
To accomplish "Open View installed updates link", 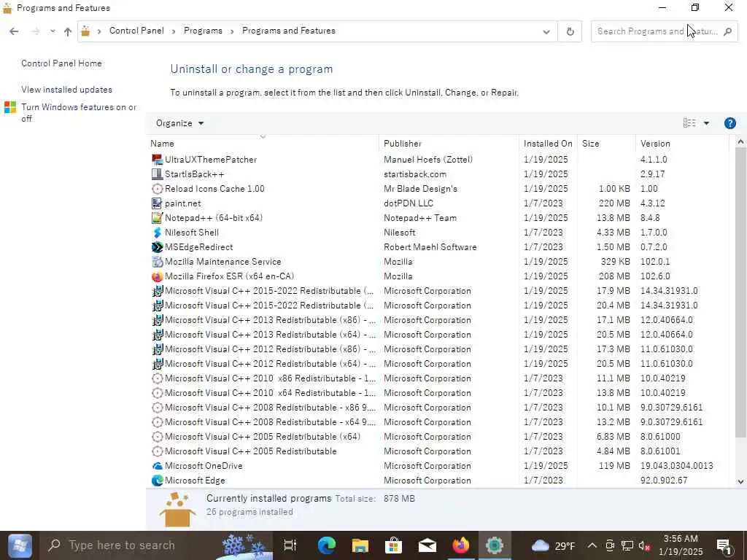I will coord(66,90).
